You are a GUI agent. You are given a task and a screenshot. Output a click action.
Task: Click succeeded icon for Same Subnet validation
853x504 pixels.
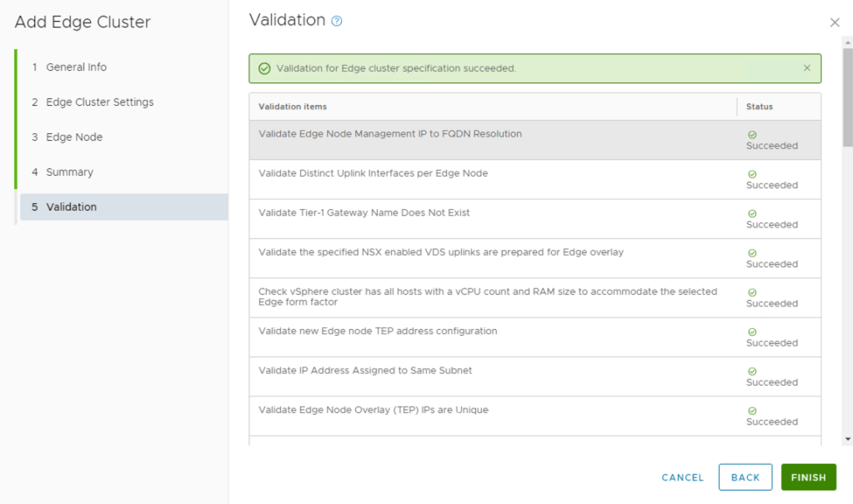[752, 371]
